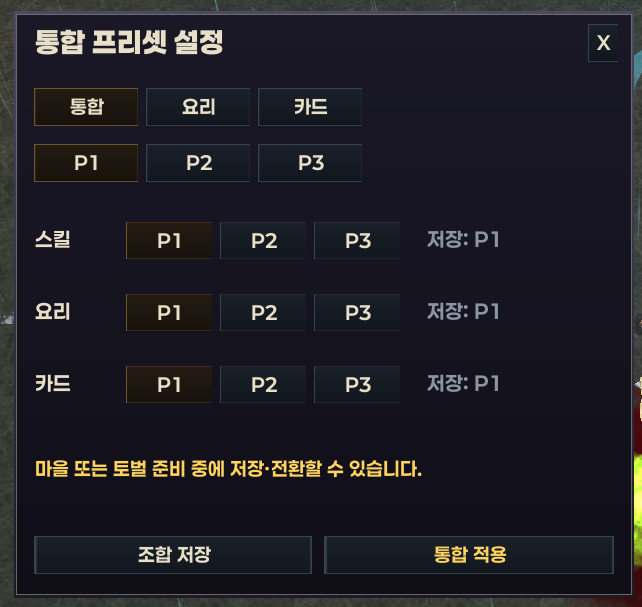Choose integrated preset P2 in top row
The width and height of the screenshot is (642, 607).
click(x=198, y=163)
